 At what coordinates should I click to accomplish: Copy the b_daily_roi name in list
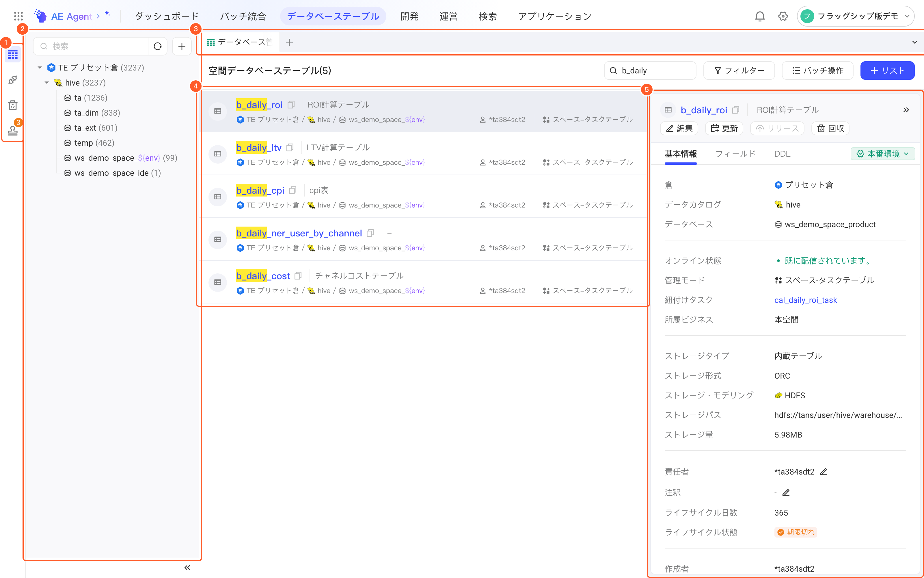(291, 105)
